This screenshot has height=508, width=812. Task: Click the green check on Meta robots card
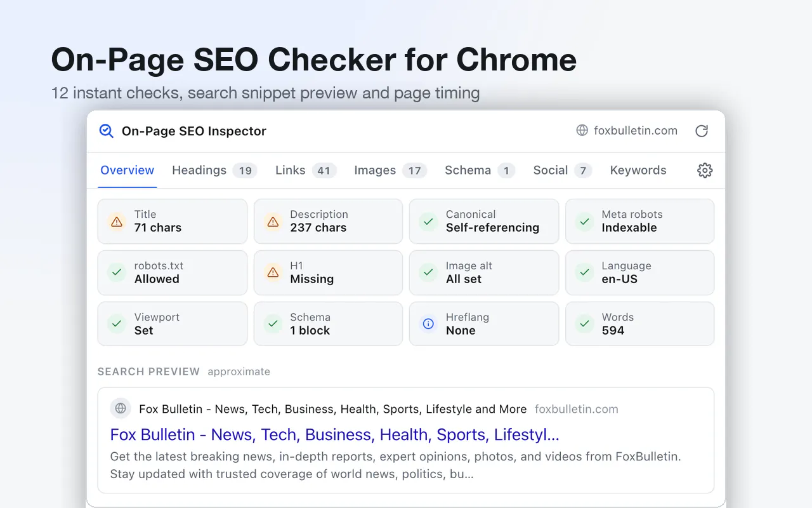click(x=584, y=222)
